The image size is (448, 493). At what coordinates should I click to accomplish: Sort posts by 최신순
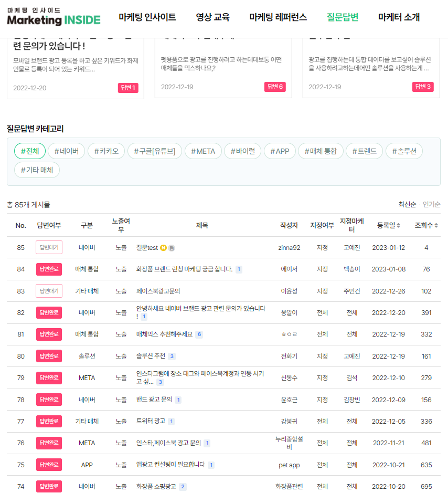(x=407, y=204)
